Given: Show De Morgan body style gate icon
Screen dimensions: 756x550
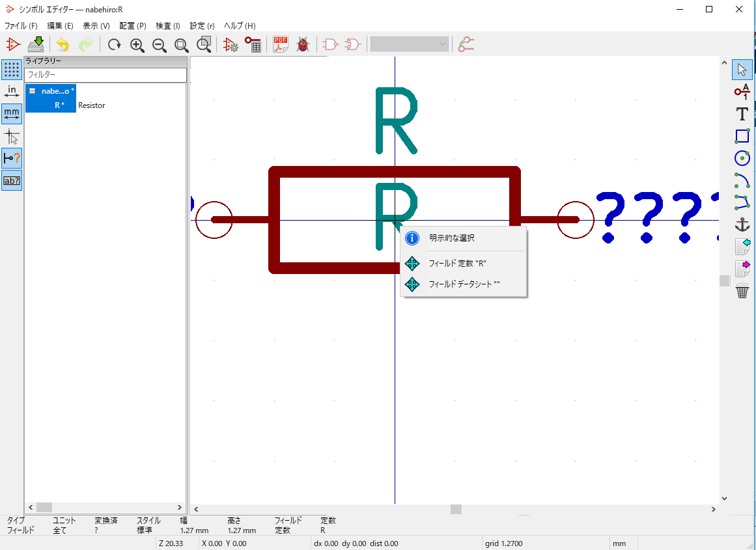Looking at the screenshot, I should click(352, 45).
